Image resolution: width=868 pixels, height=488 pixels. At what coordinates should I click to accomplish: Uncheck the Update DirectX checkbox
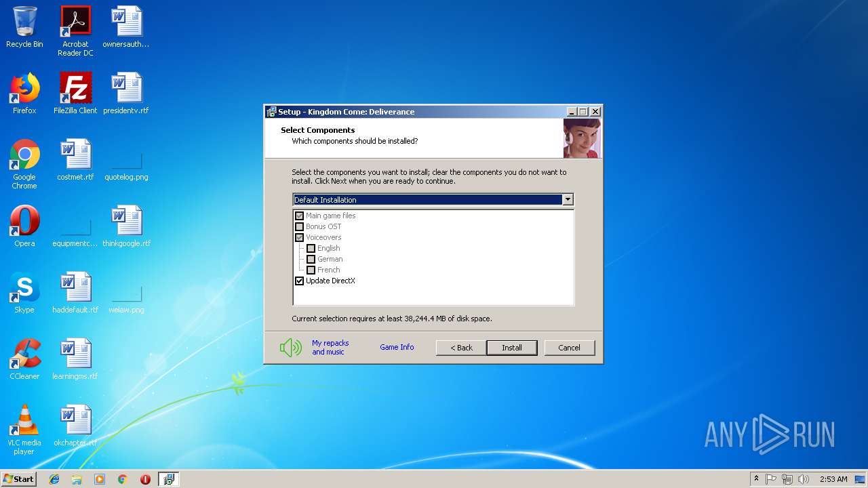pos(299,281)
